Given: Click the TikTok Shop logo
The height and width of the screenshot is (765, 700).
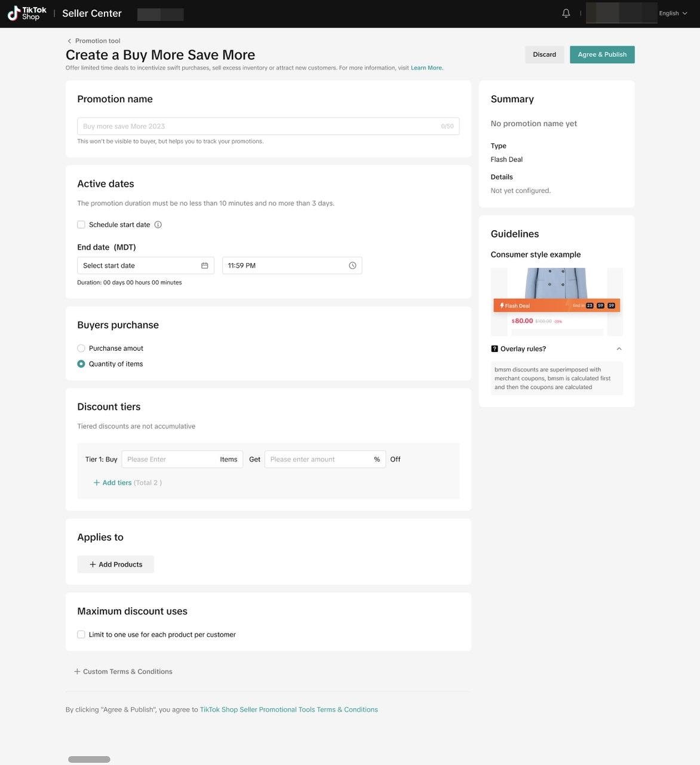Looking at the screenshot, I should point(27,13).
